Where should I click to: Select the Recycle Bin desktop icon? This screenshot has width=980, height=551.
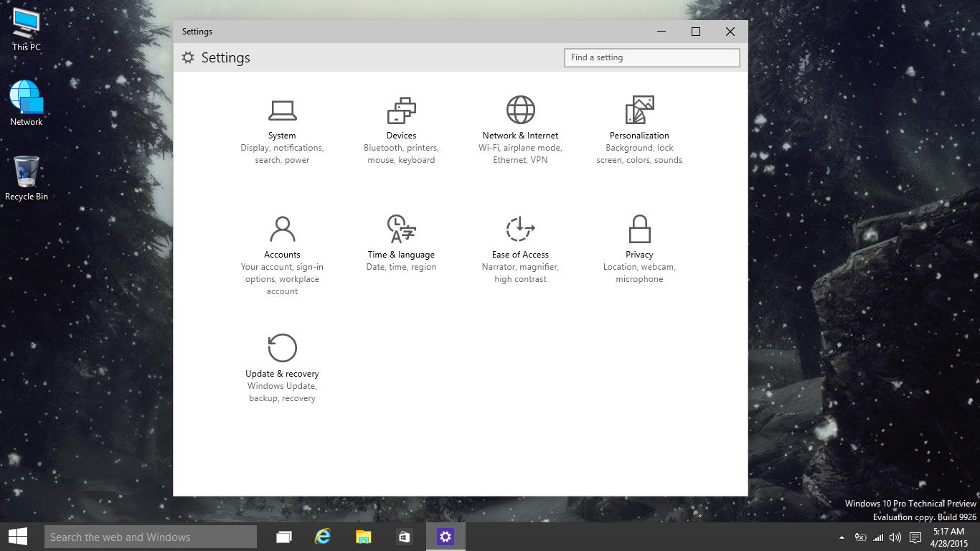tap(27, 179)
